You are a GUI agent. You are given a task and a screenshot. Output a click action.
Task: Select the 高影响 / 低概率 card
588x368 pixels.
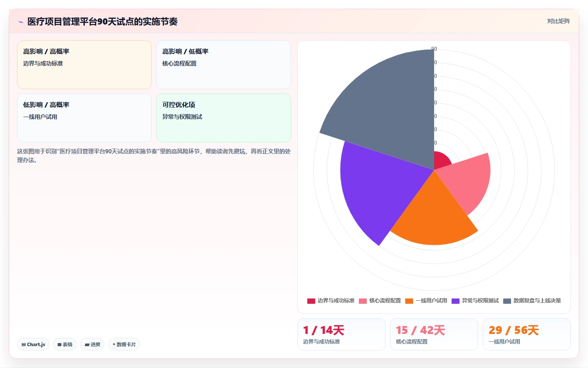click(223, 65)
